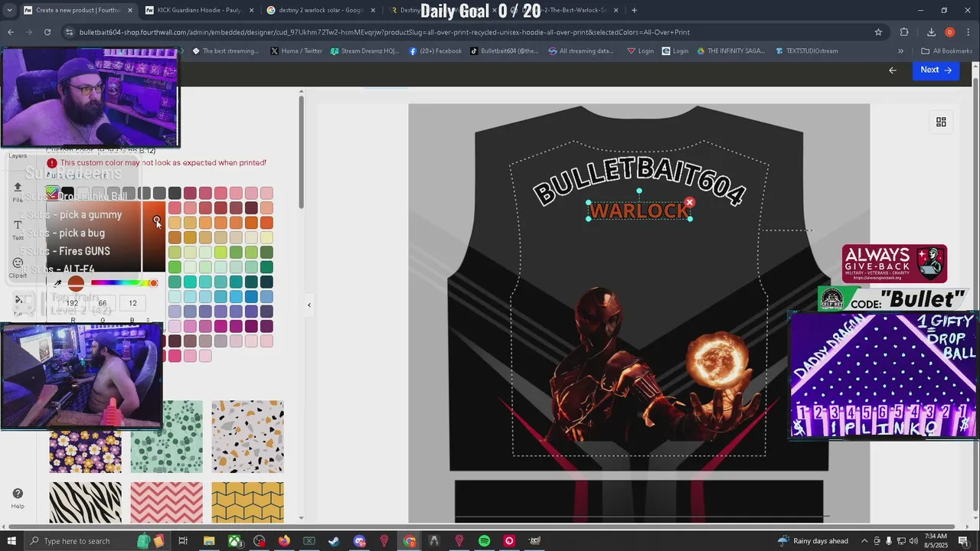Viewport: 980px width, 551px height.
Task: Open Xbox app on taskbar
Action: 234,541
